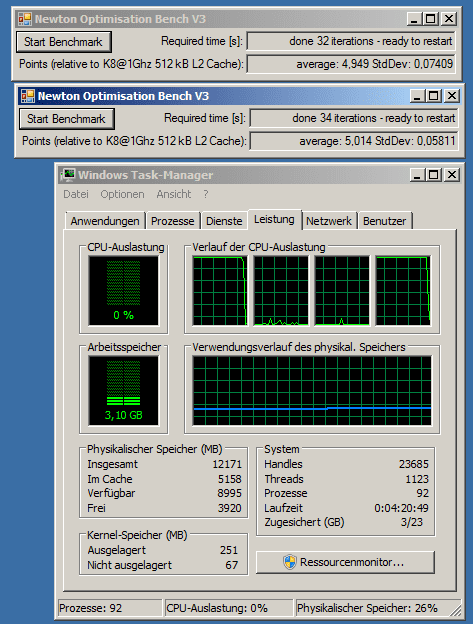
Task: Click the Frei value 3920
Action: click(x=230, y=508)
